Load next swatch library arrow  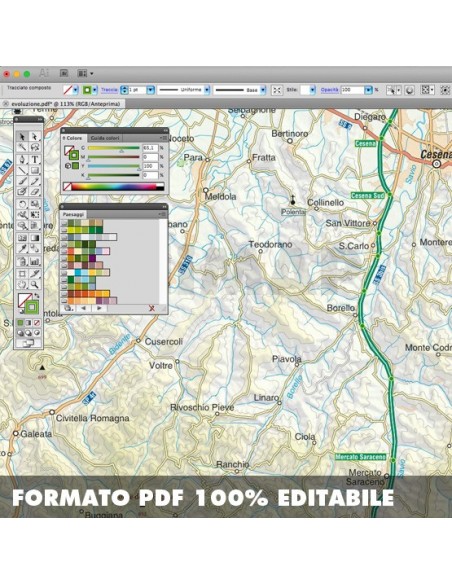point(99,308)
